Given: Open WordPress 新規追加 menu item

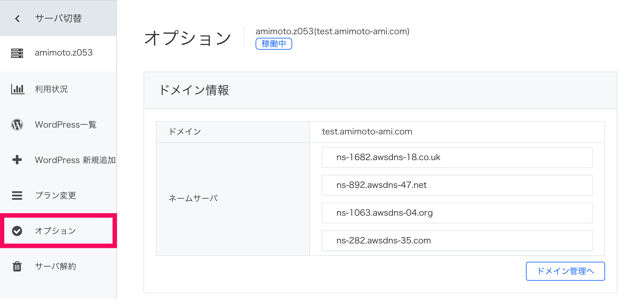Looking at the screenshot, I should (x=58, y=160).
